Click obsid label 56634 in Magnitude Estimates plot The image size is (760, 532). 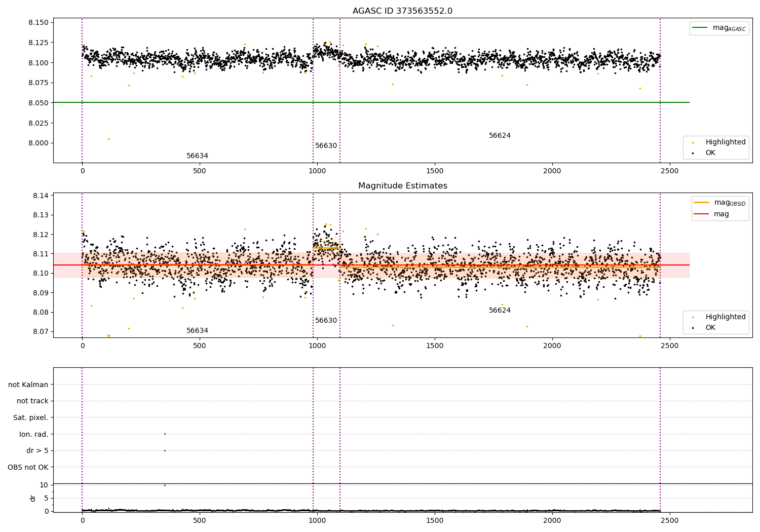click(x=197, y=331)
